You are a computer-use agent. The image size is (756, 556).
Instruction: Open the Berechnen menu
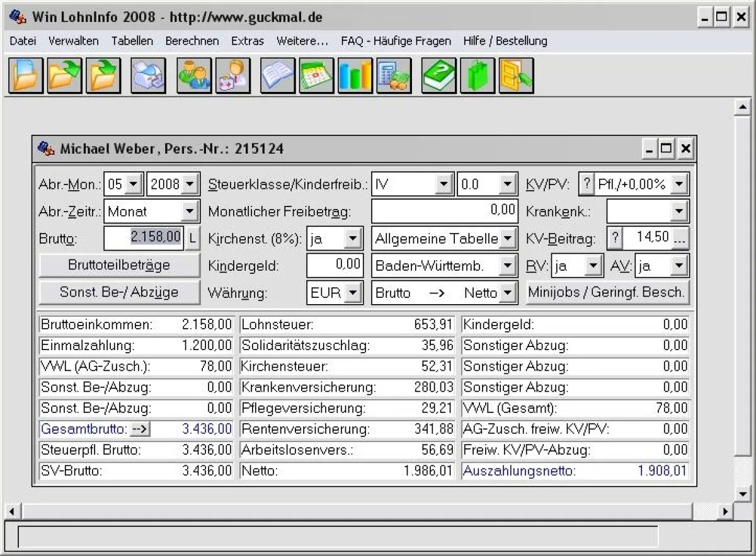pos(192,40)
